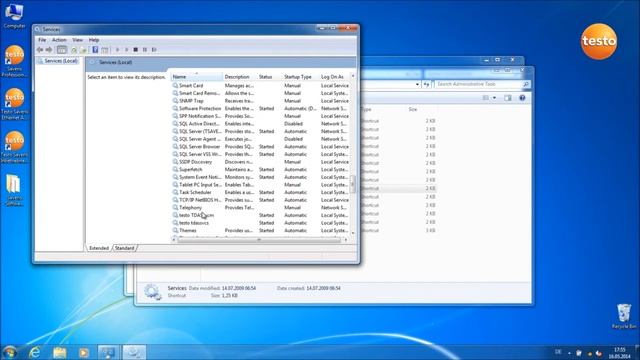This screenshot has height=360, width=640.
Task: Select the SNMP Trap service
Action: click(x=260, y=101)
